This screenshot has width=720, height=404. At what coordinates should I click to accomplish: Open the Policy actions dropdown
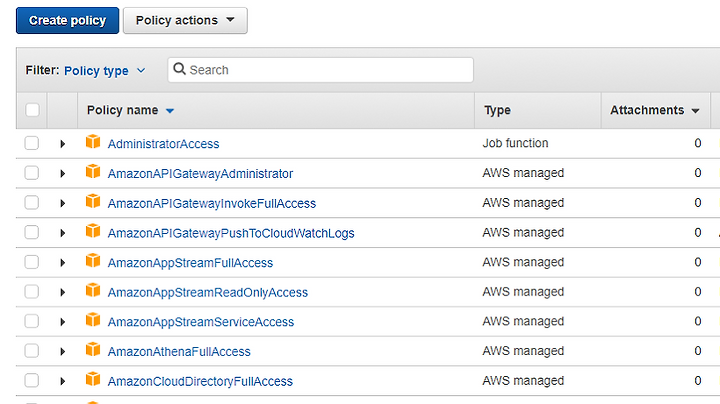[x=185, y=21]
